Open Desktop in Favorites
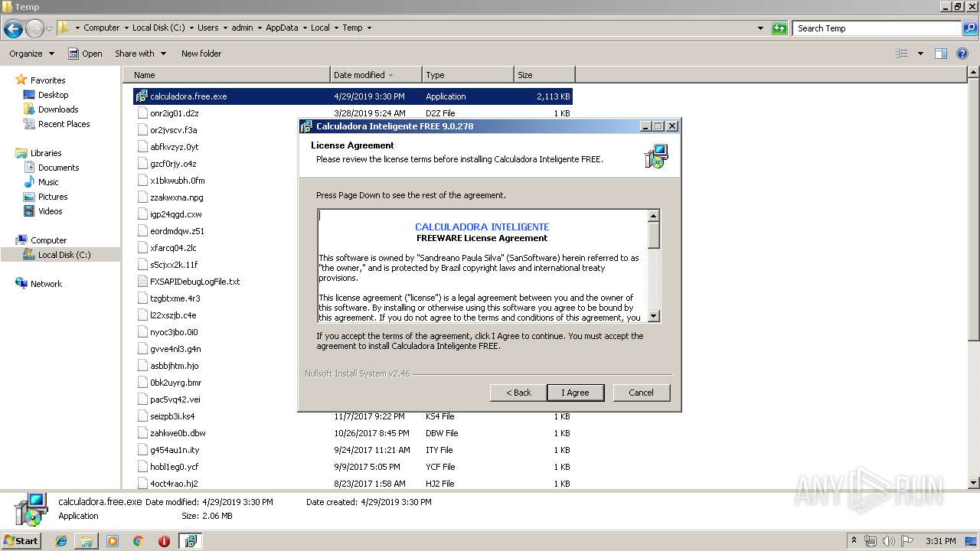The width and height of the screenshot is (980, 551). pyautogui.click(x=53, y=95)
